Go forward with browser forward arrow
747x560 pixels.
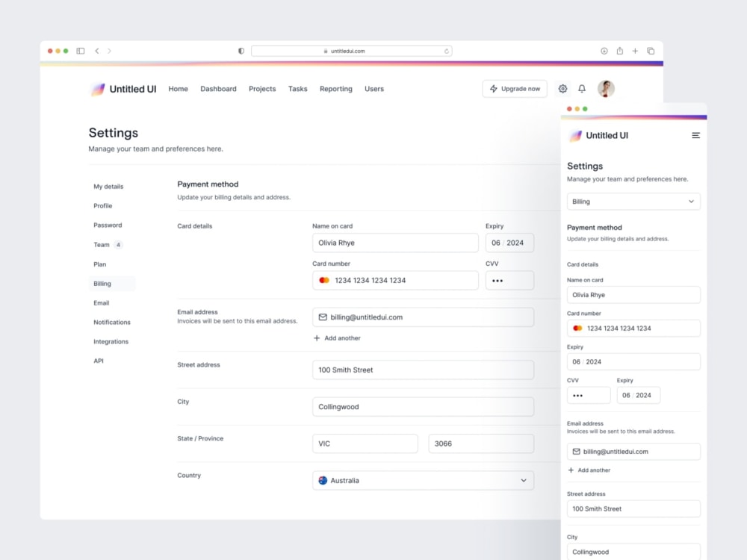[109, 51]
